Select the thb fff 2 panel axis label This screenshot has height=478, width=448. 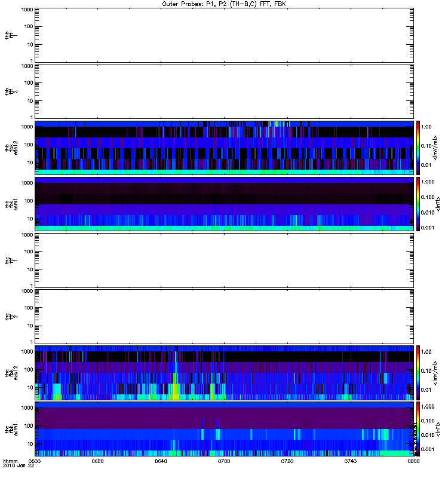[11, 92]
